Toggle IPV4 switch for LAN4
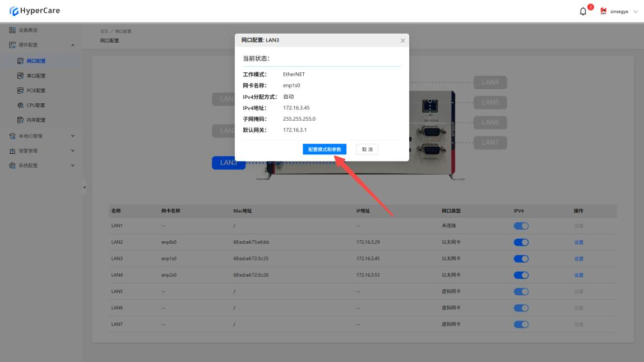The image size is (644, 362). (x=521, y=275)
